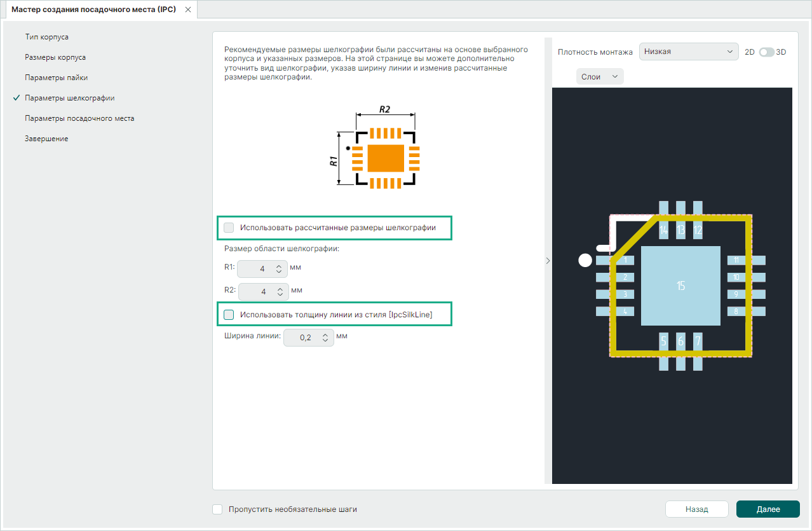Viewport: 812px width, 531px height.
Task: Go to the Тип корпуса step
Action: 46,37
